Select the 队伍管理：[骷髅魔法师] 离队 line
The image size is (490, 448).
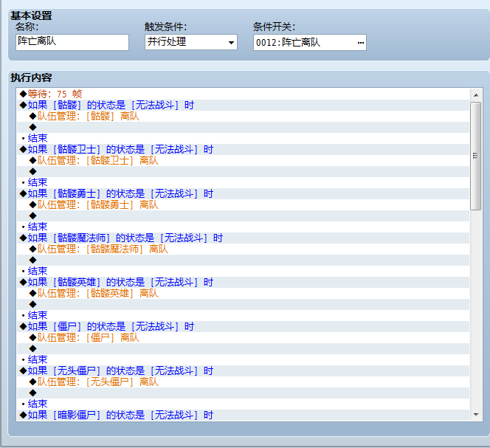[x=243, y=249]
